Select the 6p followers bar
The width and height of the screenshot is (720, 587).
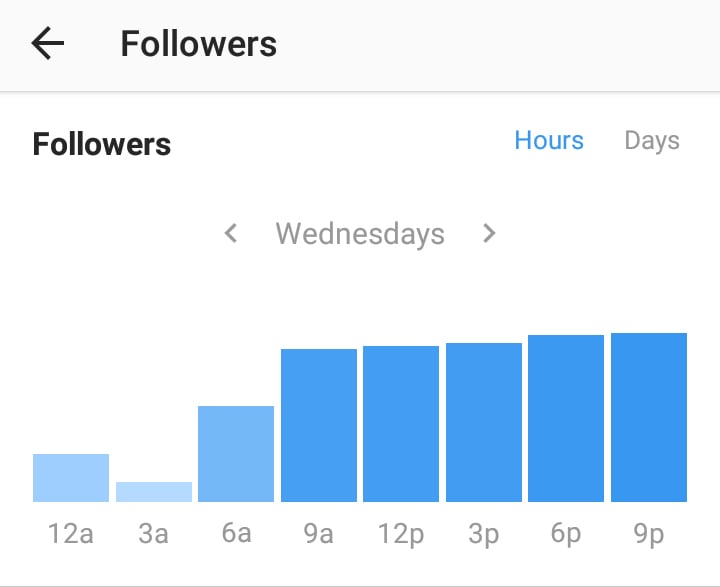coord(566,418)
